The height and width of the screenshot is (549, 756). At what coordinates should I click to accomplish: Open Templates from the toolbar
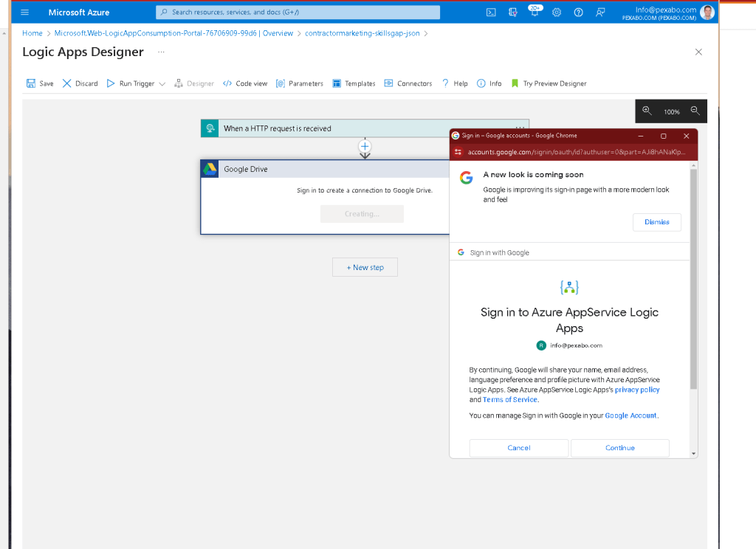(354, 83)
